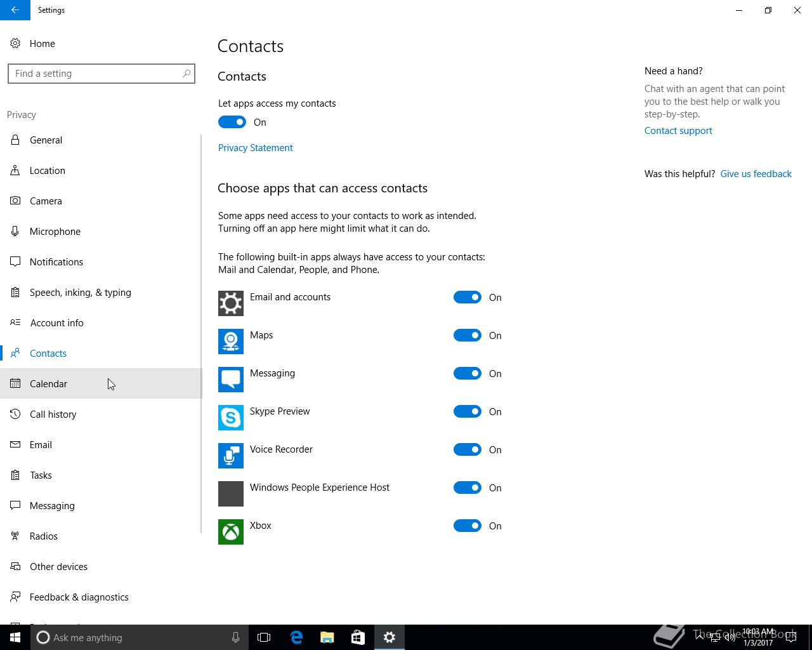Viewport: 812px width, 650px height.
Task: Open File Explorer from the taskbar
Action: coord(327,637)
